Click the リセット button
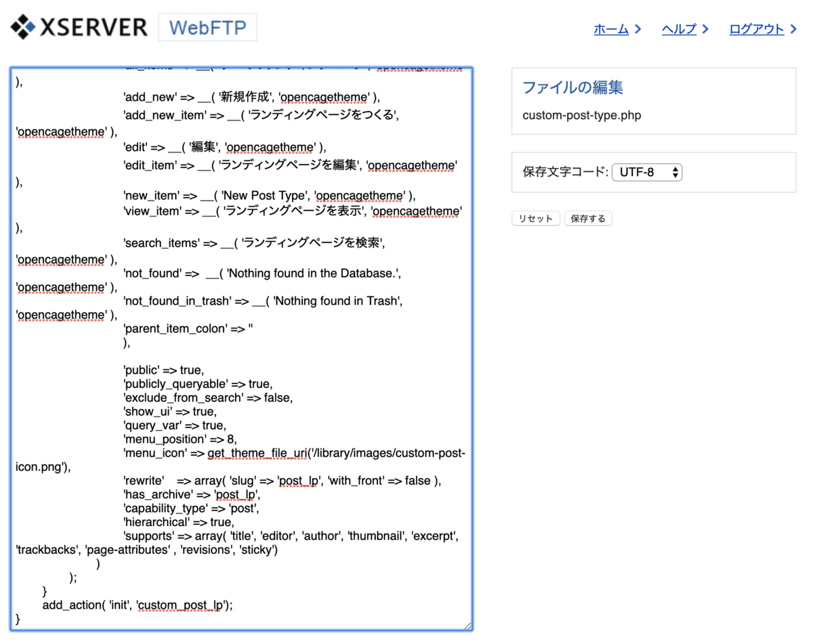The image size is (813, 644). click(x=536, y=218)
